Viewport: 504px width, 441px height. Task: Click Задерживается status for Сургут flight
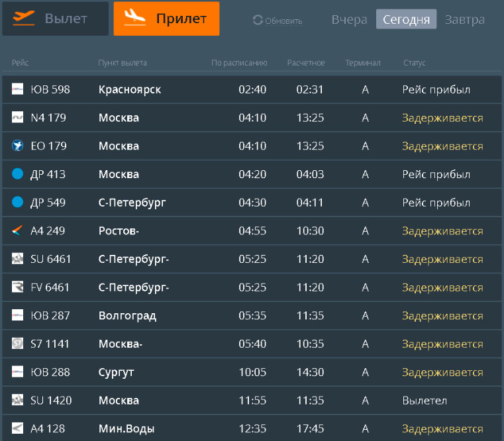pyautogui.click(x=442, y=372)
